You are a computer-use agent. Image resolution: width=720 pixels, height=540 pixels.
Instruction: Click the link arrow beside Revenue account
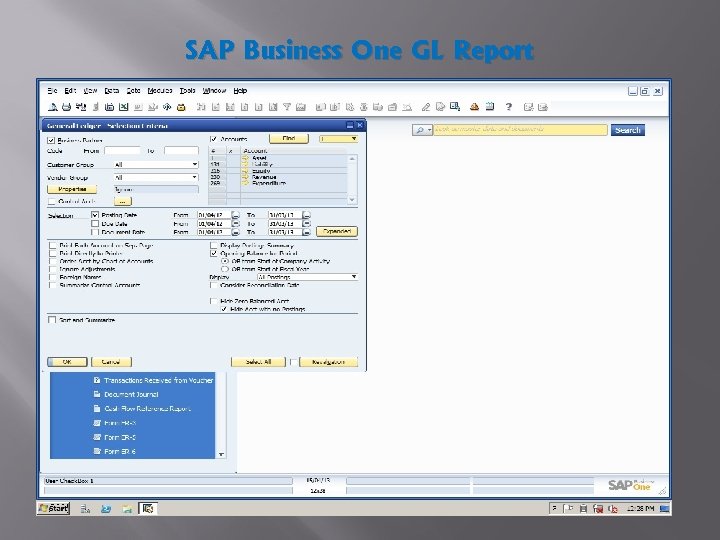pos(245,177)
